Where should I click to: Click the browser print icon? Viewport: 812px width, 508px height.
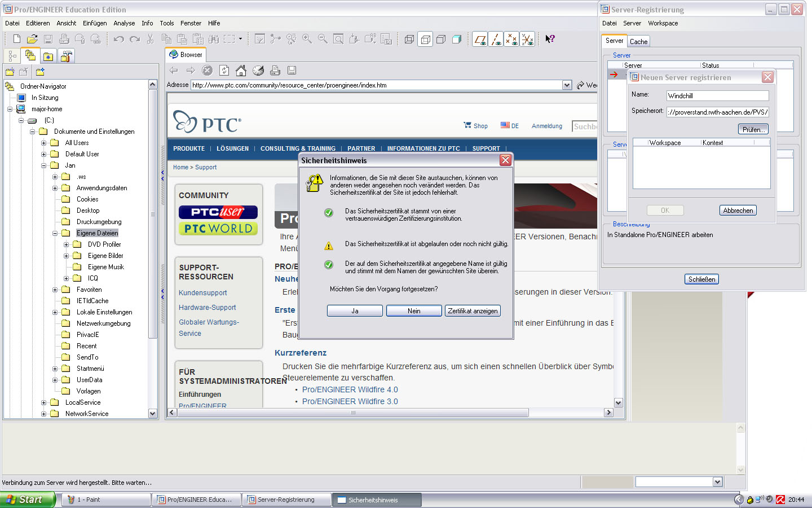(275, 71)
